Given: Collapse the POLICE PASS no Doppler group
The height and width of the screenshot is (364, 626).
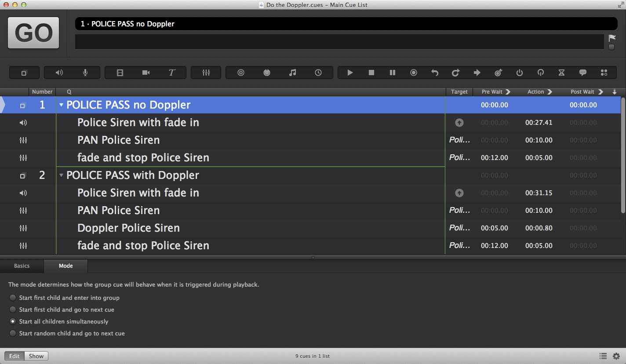Looking at the screenshot, I should click(61, 105).
